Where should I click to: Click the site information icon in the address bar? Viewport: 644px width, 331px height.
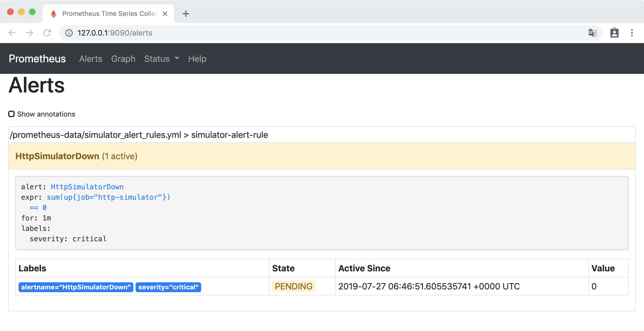pyautogui.click(x=69, y=33)
